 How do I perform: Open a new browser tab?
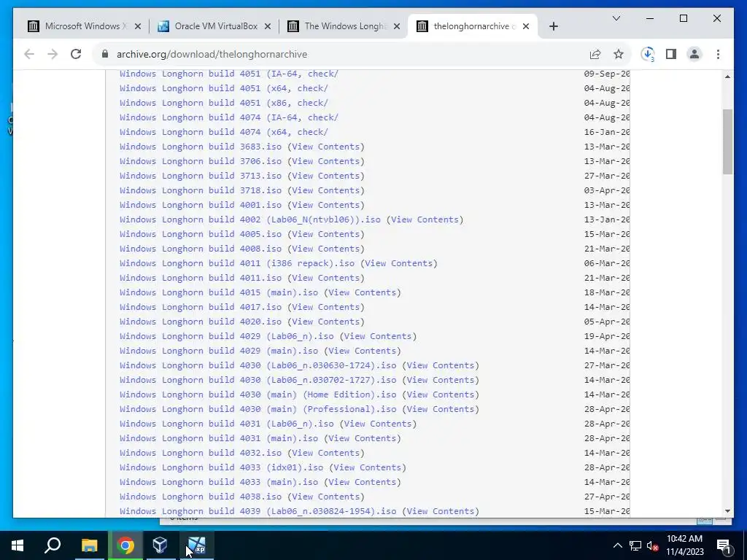click(x=553, y=26)
